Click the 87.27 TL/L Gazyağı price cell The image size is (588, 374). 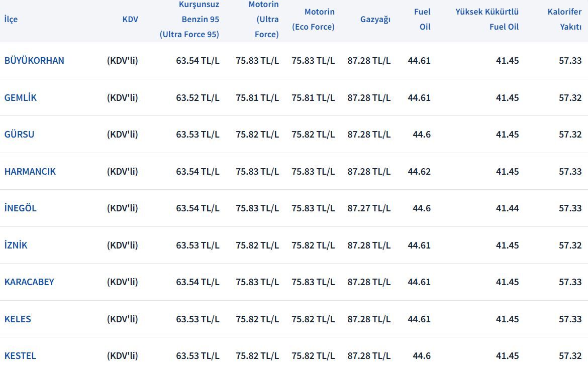pyautogui.click(x=369, y=208)
